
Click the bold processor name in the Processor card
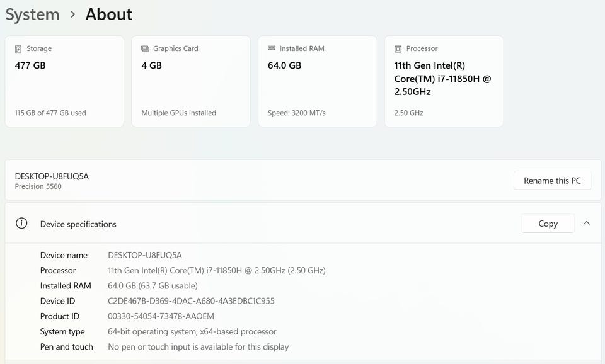(x=442, y=78)
